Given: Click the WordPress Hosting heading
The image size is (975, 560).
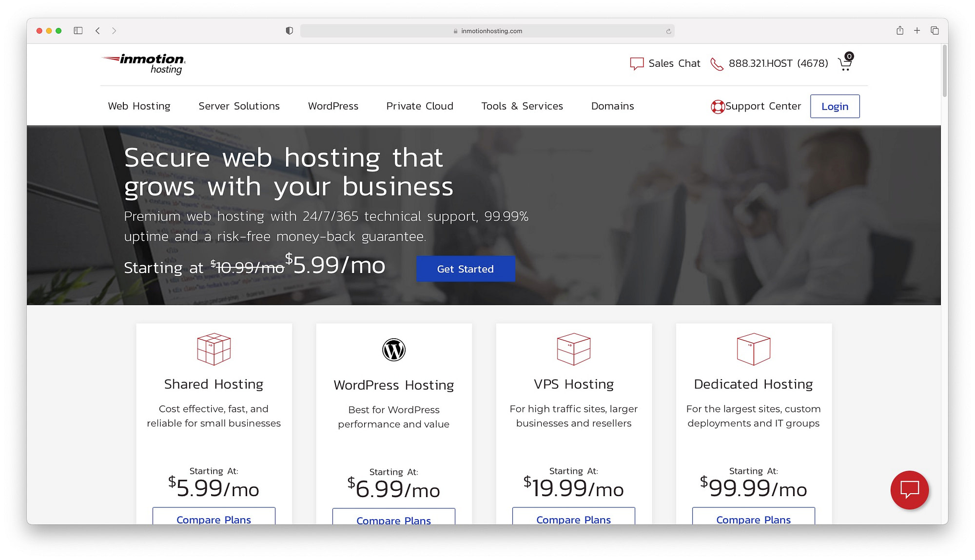Looking at the screenshot, I should (x=394, y=385).
